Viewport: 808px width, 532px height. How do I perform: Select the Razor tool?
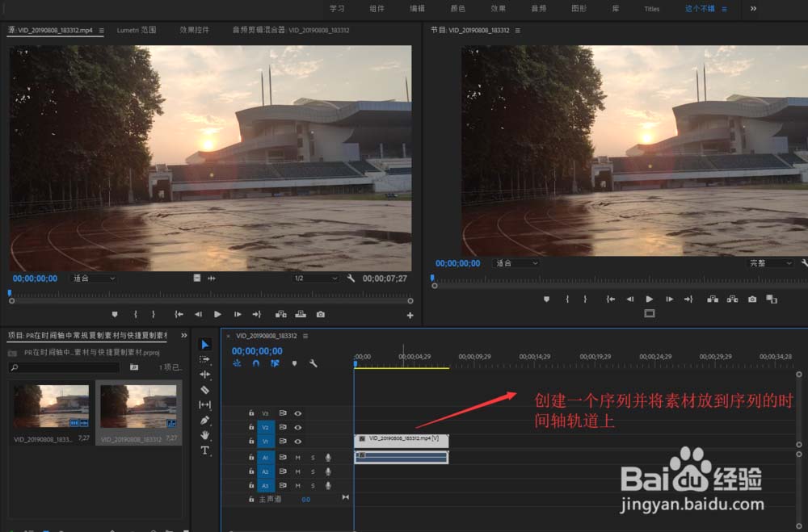coord(205,388)
